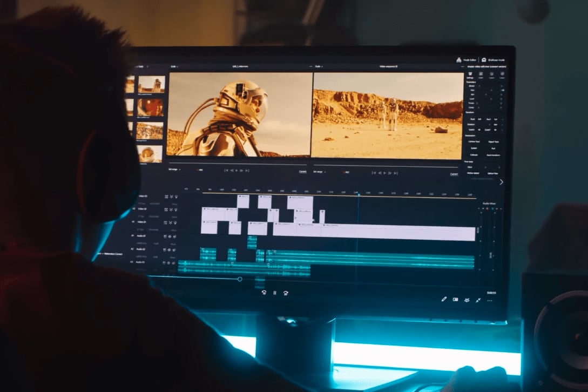The width and height of the screenshot is (588, 392).
Task: Click the Camera Track button
Action: pos(474,141)
